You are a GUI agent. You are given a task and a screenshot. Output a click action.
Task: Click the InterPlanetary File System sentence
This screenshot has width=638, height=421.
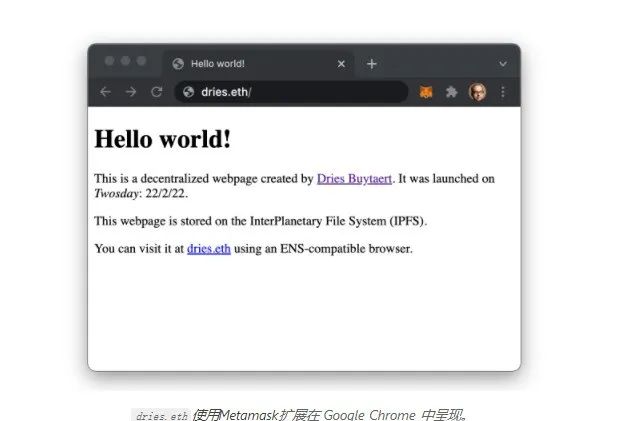click(260, 221)
